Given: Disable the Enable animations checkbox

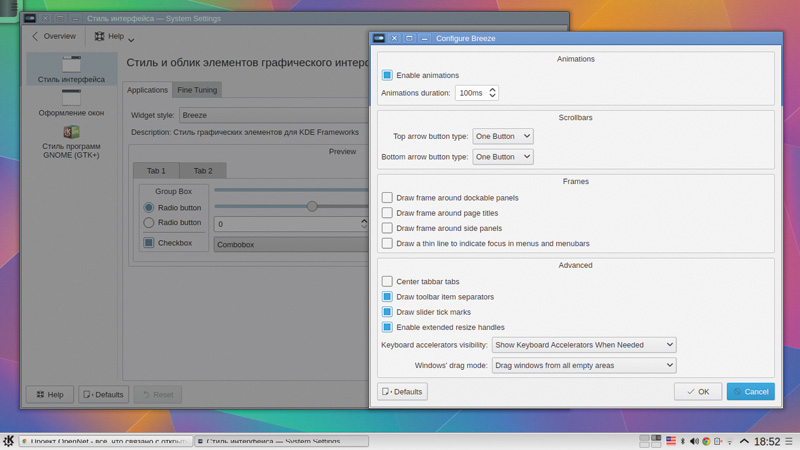Looking at the screenshot, I should [x=387, y=75].
